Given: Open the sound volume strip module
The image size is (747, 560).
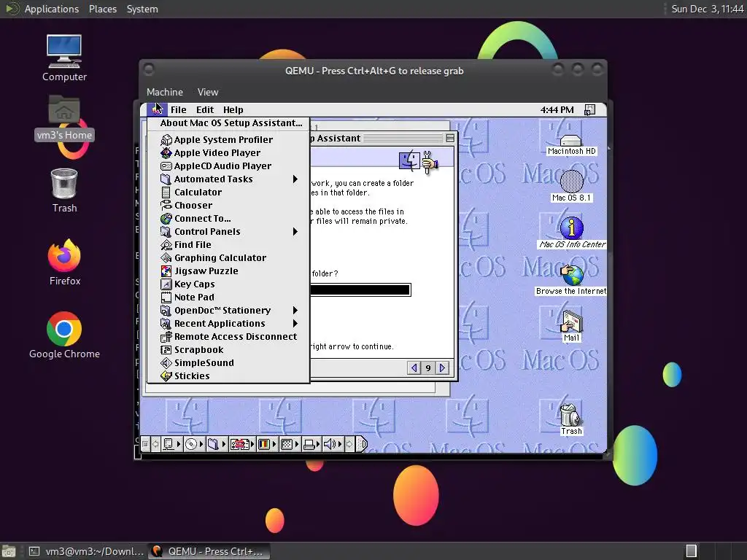Looking at the screenshot, I should tap(333, 444).
